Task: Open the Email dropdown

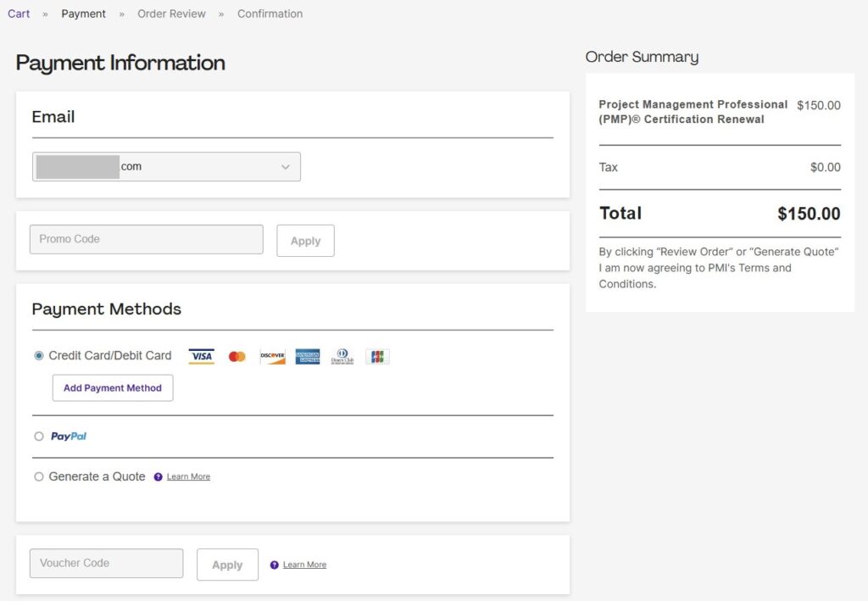Action: click(167, 167)
